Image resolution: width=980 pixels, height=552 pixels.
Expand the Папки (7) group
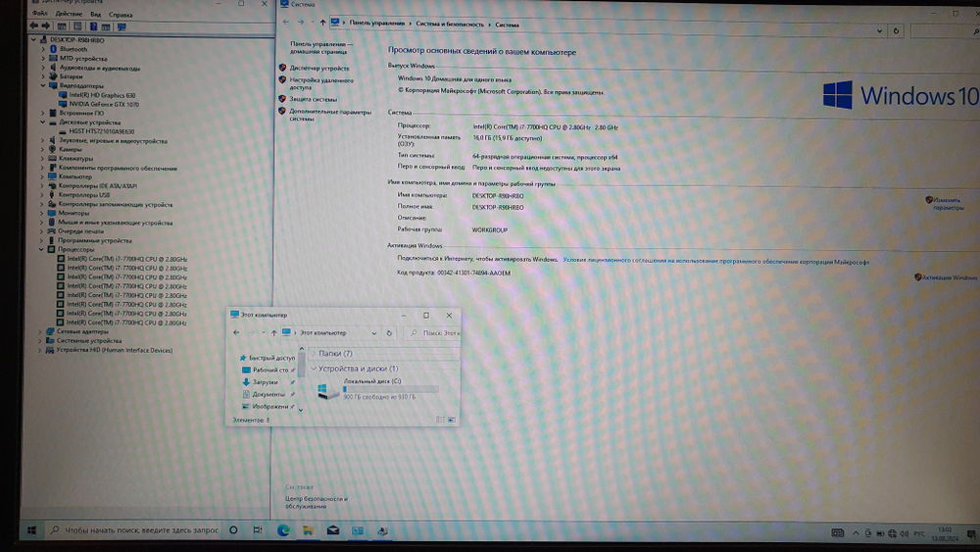click(x=314, y=353)
